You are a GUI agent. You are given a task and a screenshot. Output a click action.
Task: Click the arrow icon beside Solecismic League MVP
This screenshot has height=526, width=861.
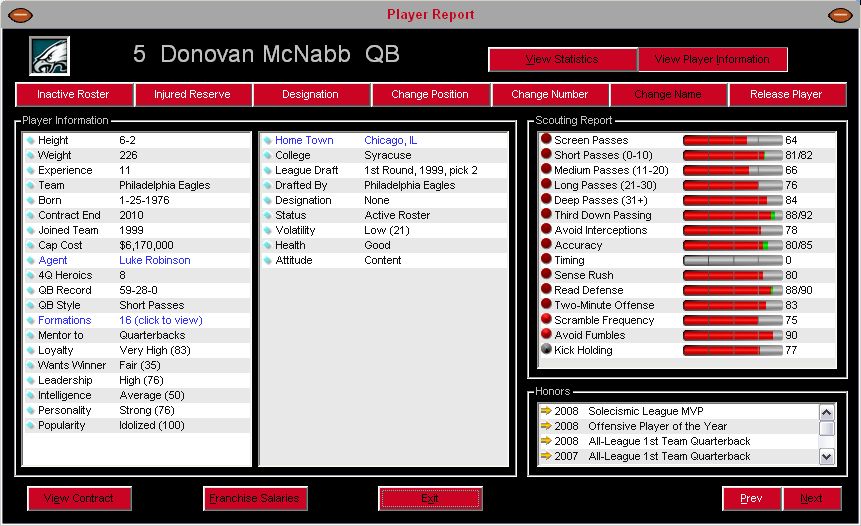[546, 411]
